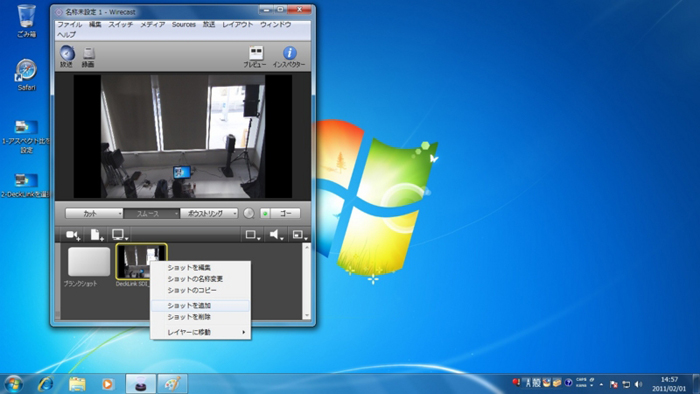Click the IME help question-mark icon
Viewport: 700px width, 394px height.
coord(568,382)
